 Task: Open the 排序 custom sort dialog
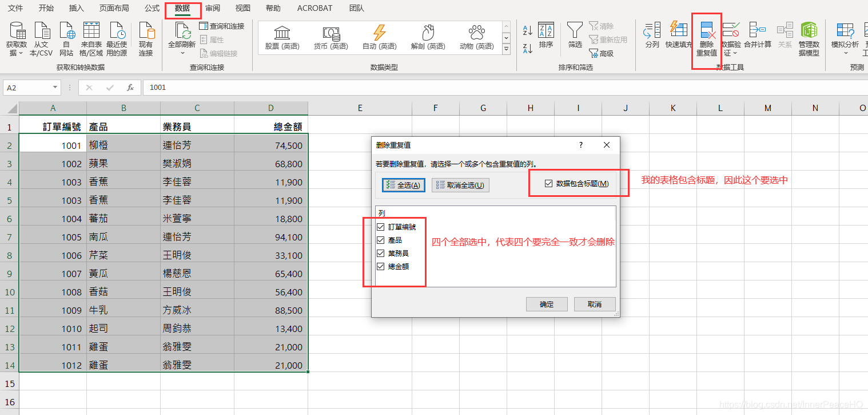click(x=546, y=35)
